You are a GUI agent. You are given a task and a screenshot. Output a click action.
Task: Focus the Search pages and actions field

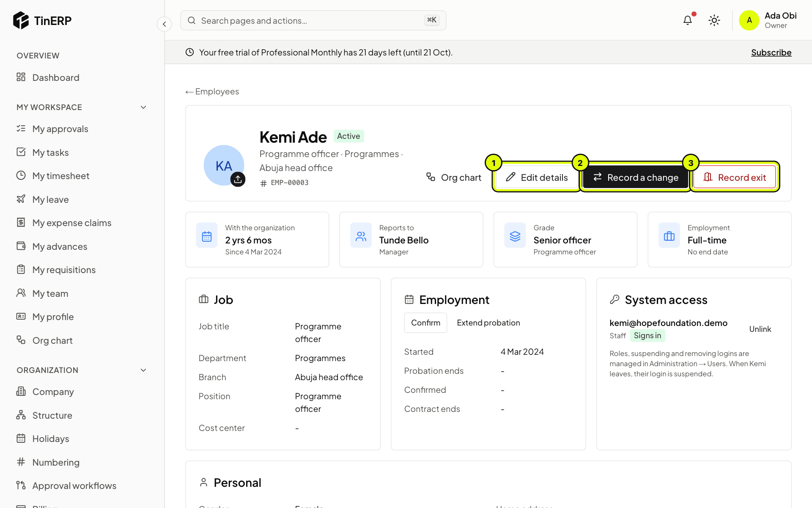313,20
